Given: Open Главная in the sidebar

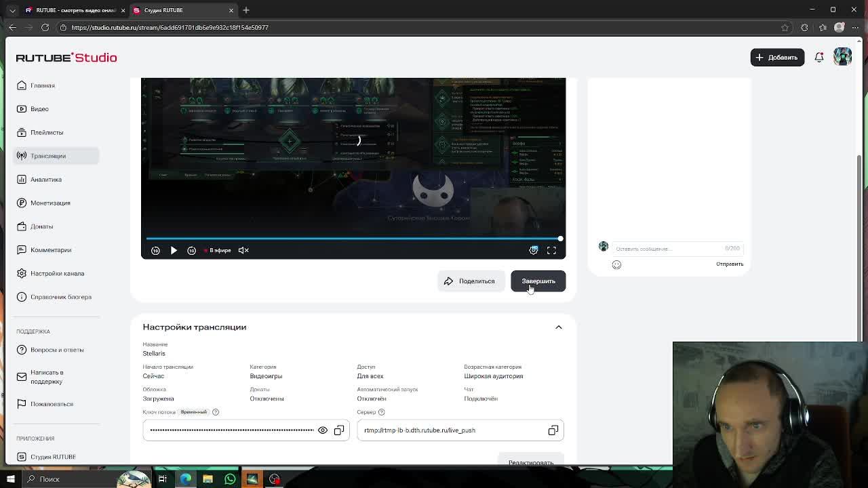Looking at the screenshot, I should pos(56,85).
